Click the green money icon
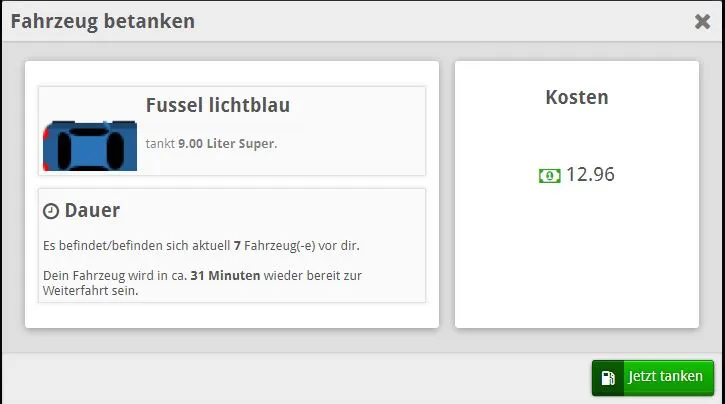 pos(549,176)
